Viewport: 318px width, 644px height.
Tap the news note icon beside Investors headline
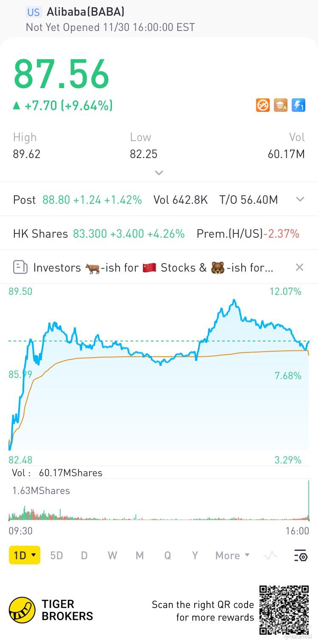coord(20,267)
